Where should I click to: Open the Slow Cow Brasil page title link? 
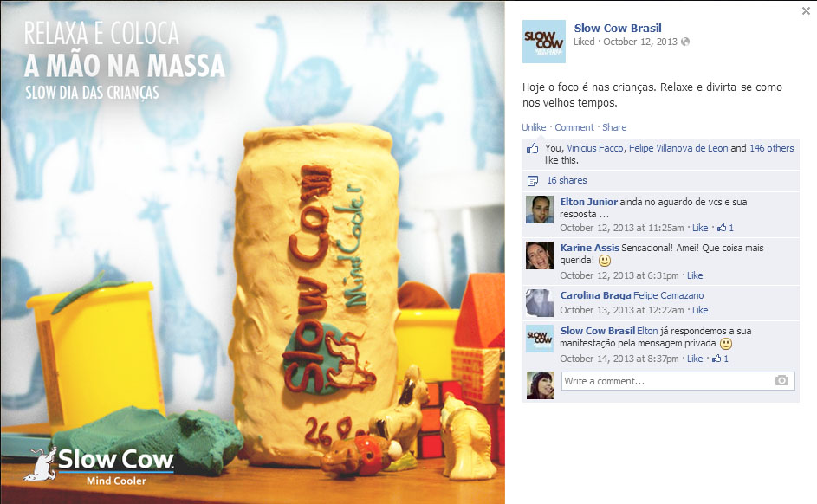click(618, 28)
